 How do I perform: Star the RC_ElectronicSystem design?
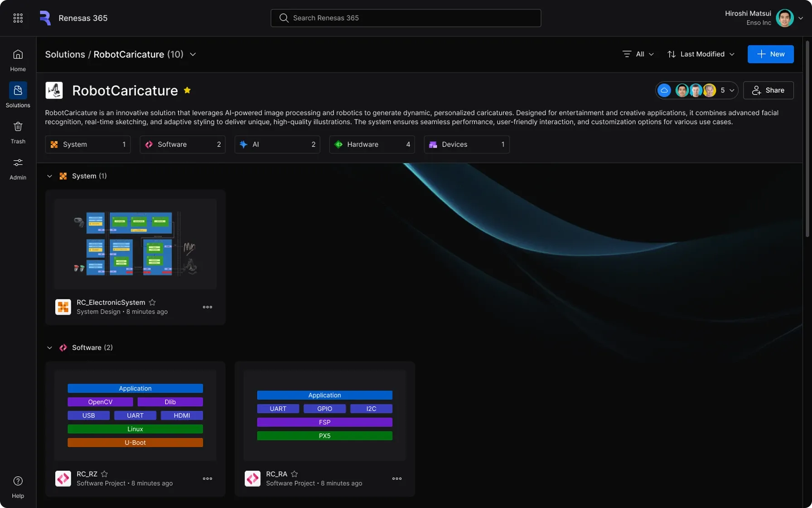coord(152,303)
